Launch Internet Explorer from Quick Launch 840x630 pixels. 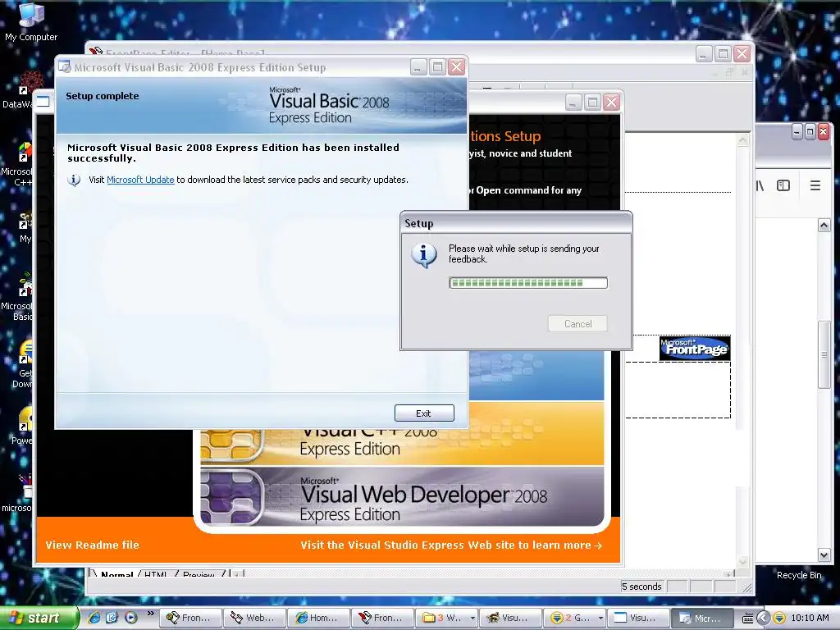(x=94, y=618)
